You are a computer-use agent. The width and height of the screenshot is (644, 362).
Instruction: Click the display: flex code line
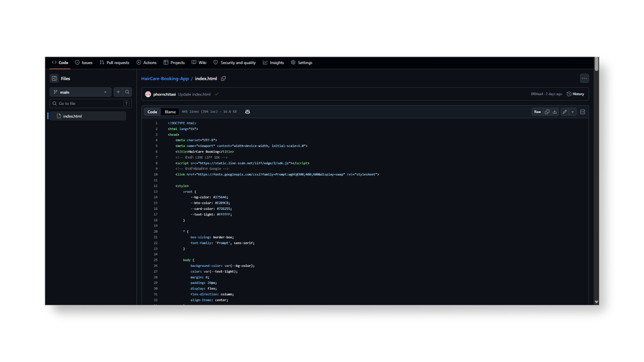point(204,288)
